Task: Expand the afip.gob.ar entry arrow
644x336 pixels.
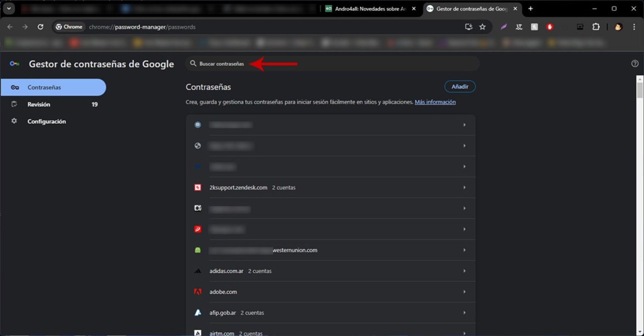Action: [x=464, y=313]
